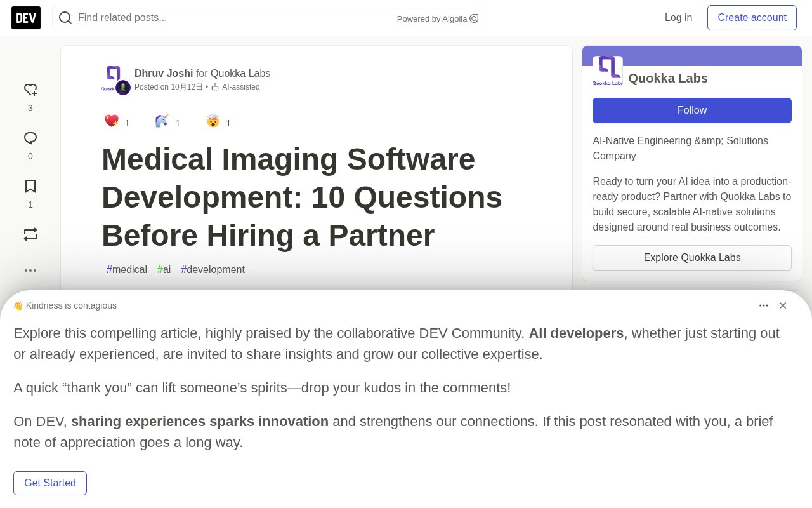The width and height of the screenshot is (812, 508).
Task: Open the #medical tag
Action: coord(127,270)
